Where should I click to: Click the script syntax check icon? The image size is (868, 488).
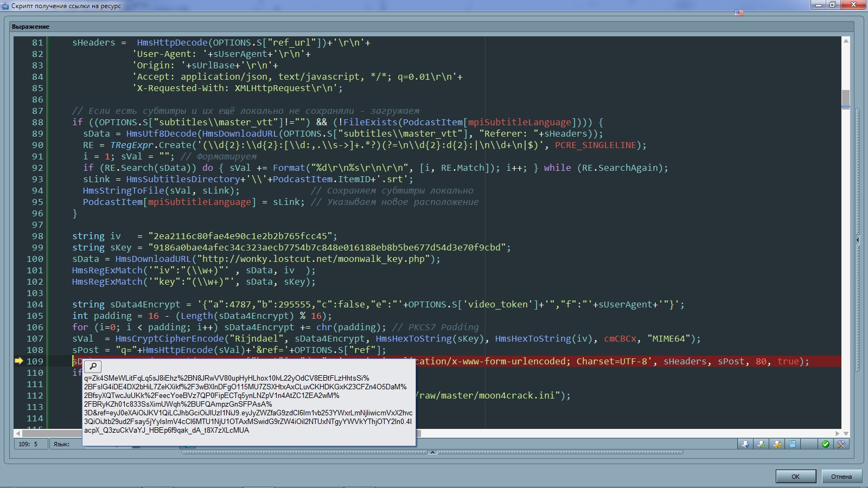click(x=745, y=444)
